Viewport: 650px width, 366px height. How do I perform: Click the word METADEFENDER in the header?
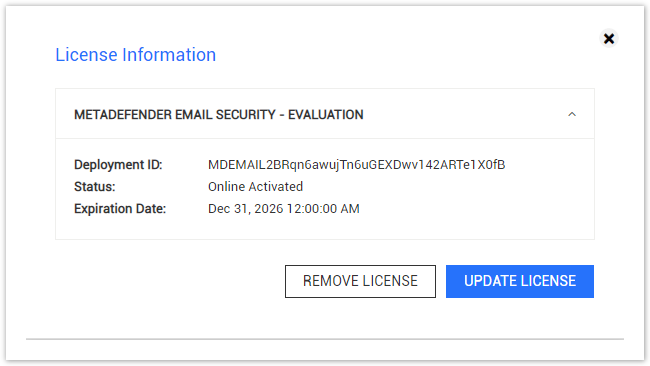(123, 114)
